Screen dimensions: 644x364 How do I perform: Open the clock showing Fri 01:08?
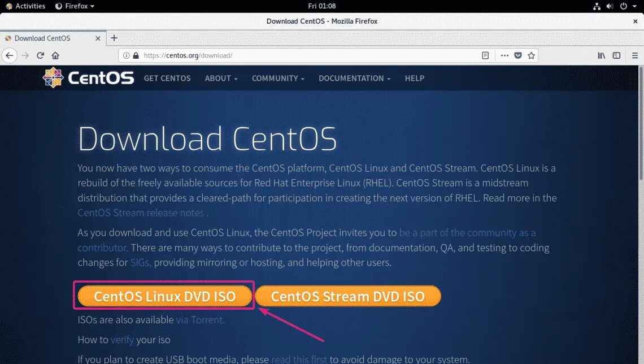pyautogui.click(x=322, y=6)
